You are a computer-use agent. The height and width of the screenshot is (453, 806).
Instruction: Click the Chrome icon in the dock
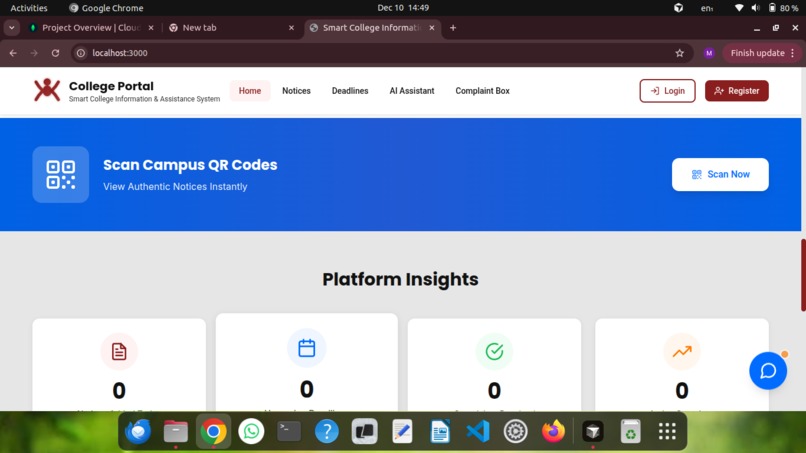(x=213, y=431)
